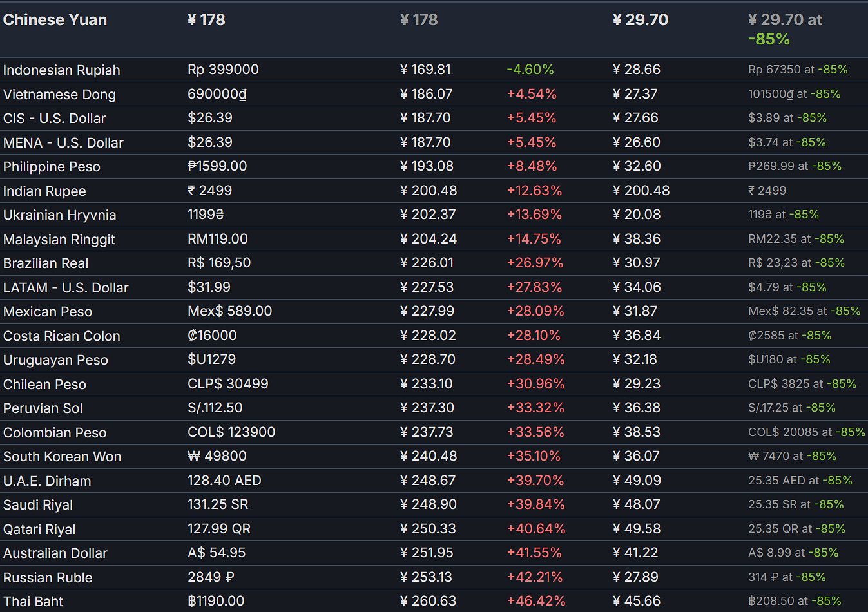Click Malaysian Ringgit converted price ¥ 204.24
Viewport: 868px width, 612px height.
428,239
